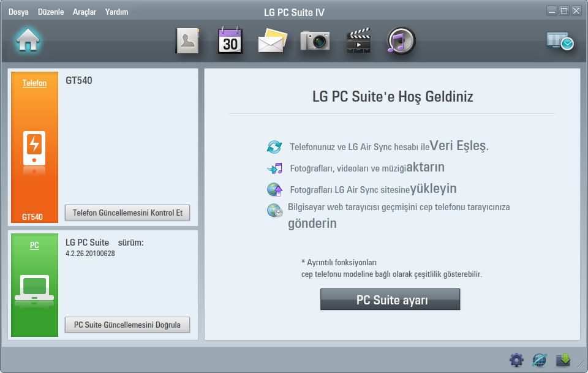Click the download folder icon in status bar

[563, 360]
